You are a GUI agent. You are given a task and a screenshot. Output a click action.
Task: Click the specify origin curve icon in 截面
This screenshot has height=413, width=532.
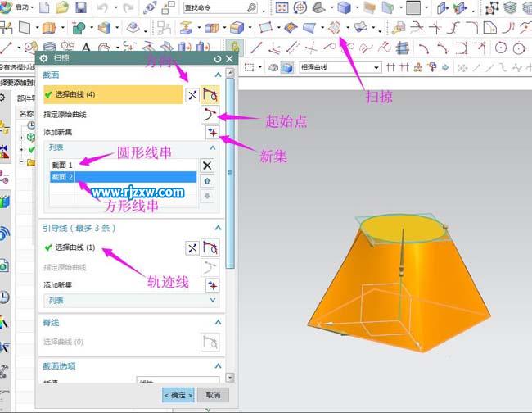point(211,115)
